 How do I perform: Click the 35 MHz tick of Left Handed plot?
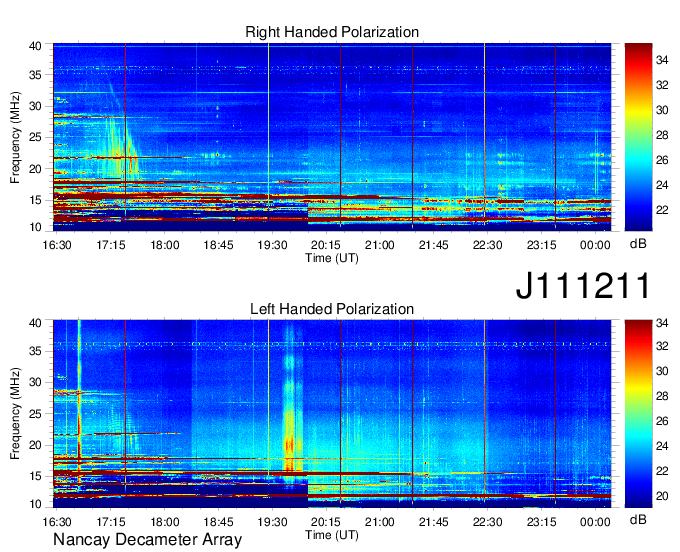click(36, 351)
